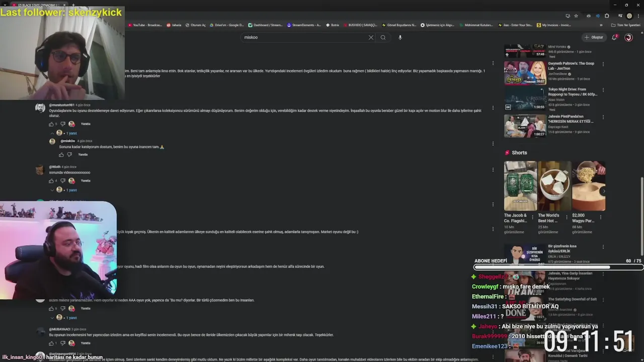Open options menu for @muratustun981 comment
644x362 pixels.
tap(493, 108)
